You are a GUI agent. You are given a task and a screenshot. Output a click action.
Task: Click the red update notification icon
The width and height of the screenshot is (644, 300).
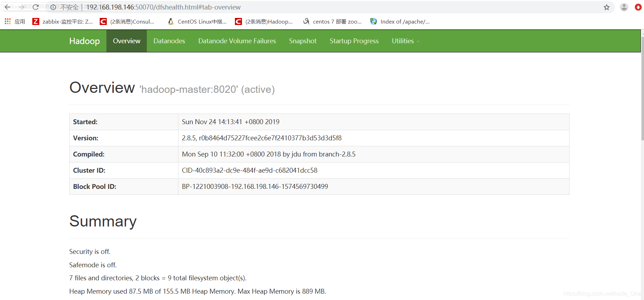(x=638, y=7)
